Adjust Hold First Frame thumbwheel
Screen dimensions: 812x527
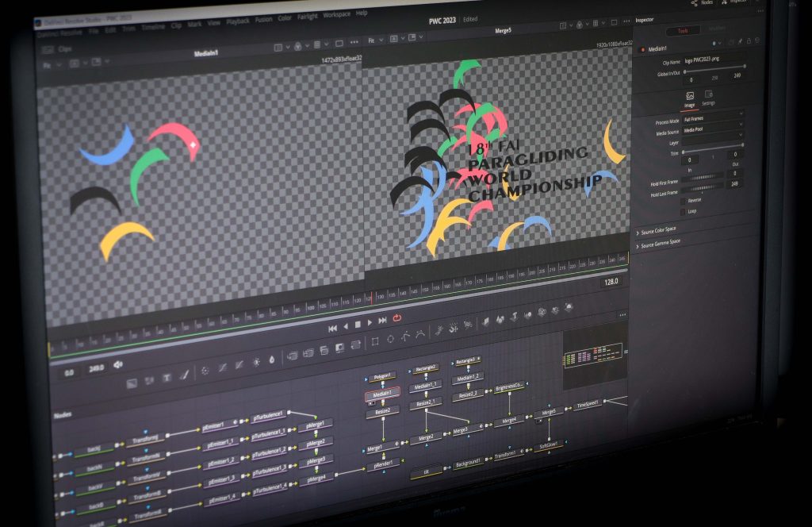pyautogui.click(x=703, y=177)
